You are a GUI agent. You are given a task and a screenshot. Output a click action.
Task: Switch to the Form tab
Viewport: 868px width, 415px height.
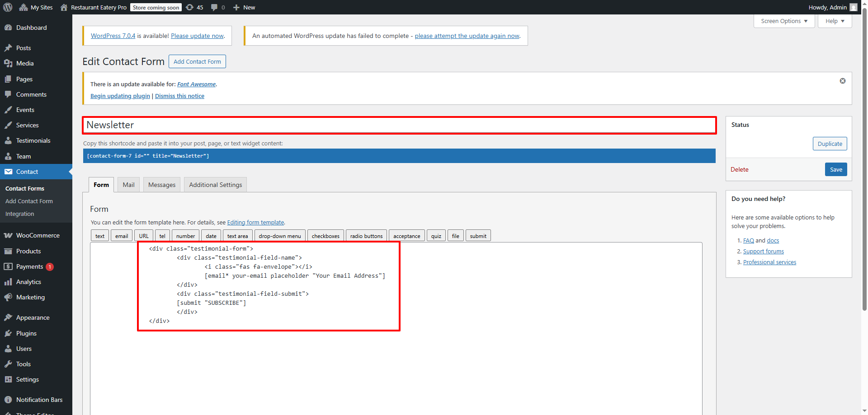(101, 185)
